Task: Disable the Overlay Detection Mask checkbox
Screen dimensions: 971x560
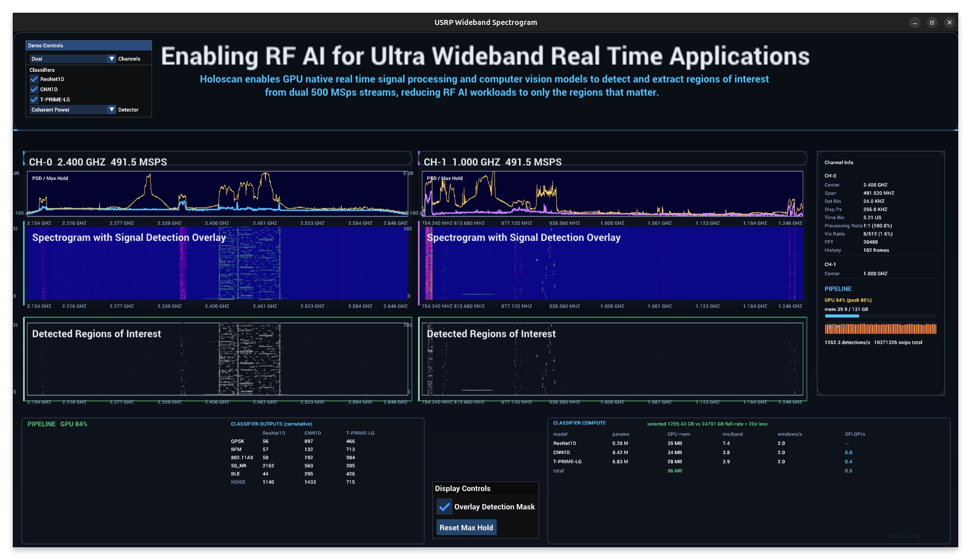Action: (x=445, y=507)
